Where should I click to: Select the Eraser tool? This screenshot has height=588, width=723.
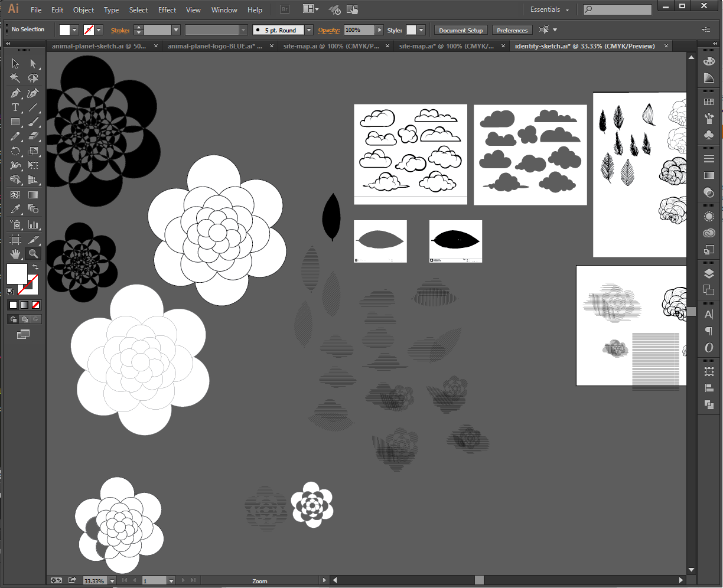click(x=33, y=136)
